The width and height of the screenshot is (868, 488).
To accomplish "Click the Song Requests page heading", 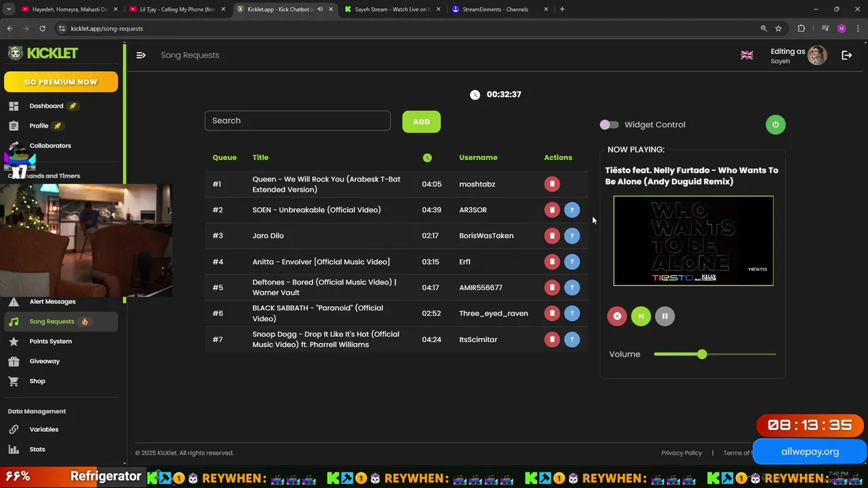I will click(x=190, y=55).
